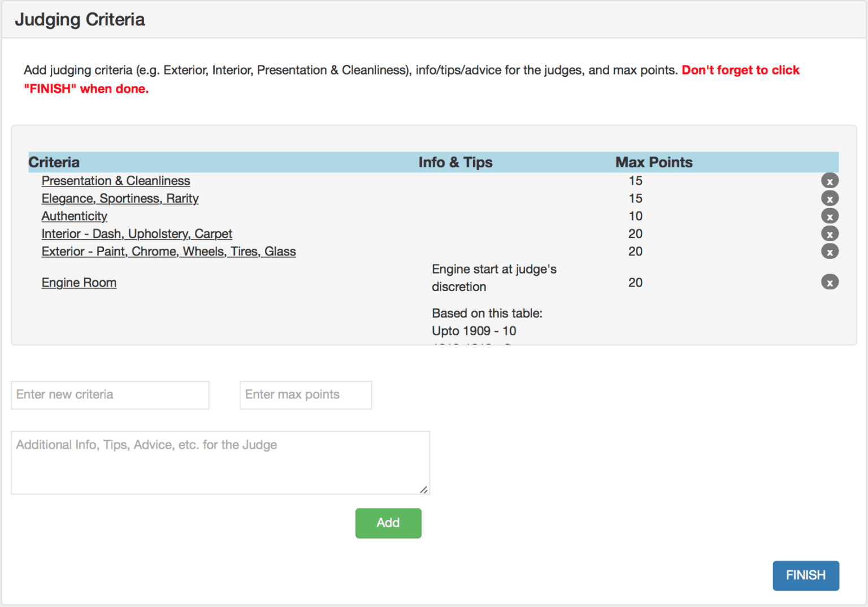Open the Presentation & Cleanliness criterion link
The height and width of the screenshot is (607, 868).
pos(115,181)
